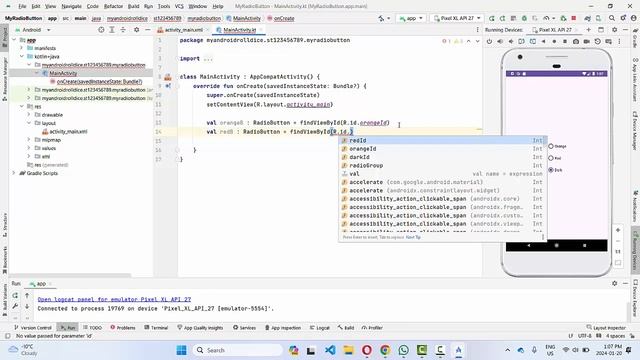640x360 pixels.
Task: Open Running Devices settings gear
Action: pyautogui.click(x=614, y=30)
